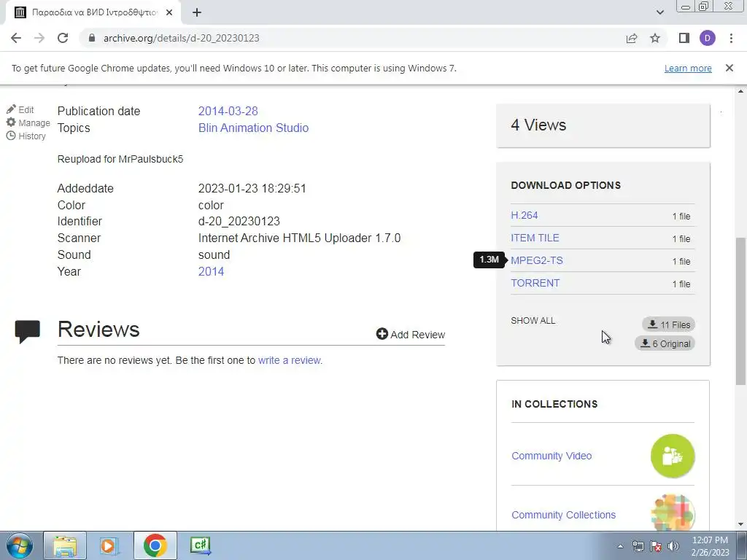The height and width of the screenshot is (560, 747).
Task: Download the MPEG2-TS file
Action: pos(536,260)
